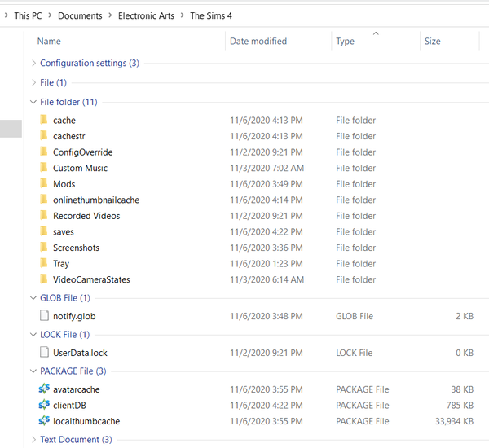Click the VideoCameraStates folder name
The width and height of the screenshot is (489, 448).
click(x=91, y=279)
